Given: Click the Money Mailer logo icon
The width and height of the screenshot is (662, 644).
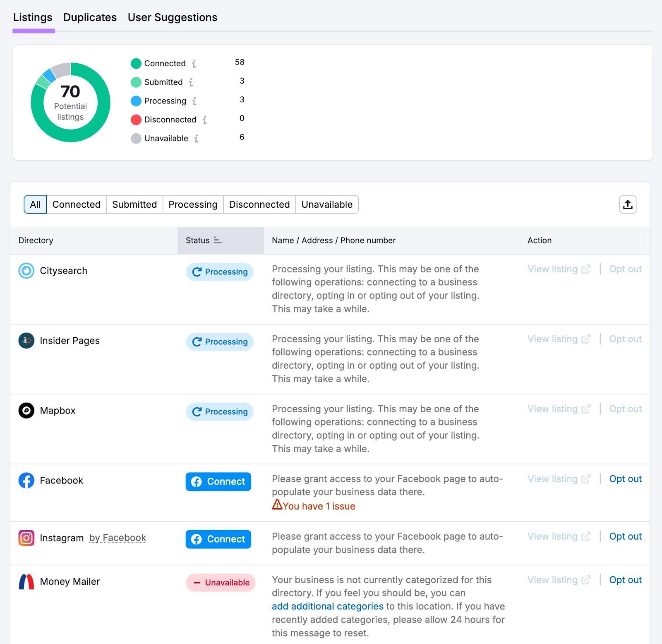Looking at the screenshot, I should (26, 582).
